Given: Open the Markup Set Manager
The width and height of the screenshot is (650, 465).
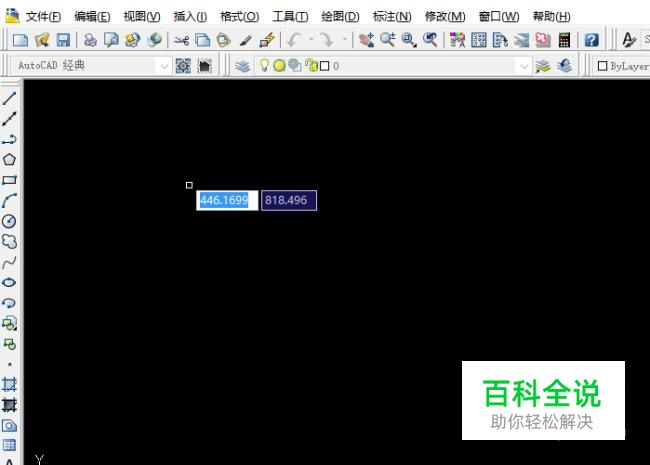Looking at the screenshot, I should (543, 40).
